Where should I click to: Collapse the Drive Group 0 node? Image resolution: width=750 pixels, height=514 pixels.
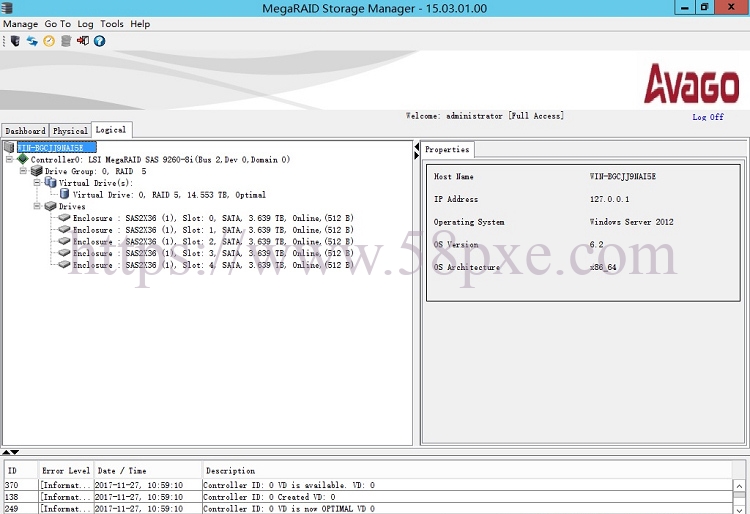point(23,171)
